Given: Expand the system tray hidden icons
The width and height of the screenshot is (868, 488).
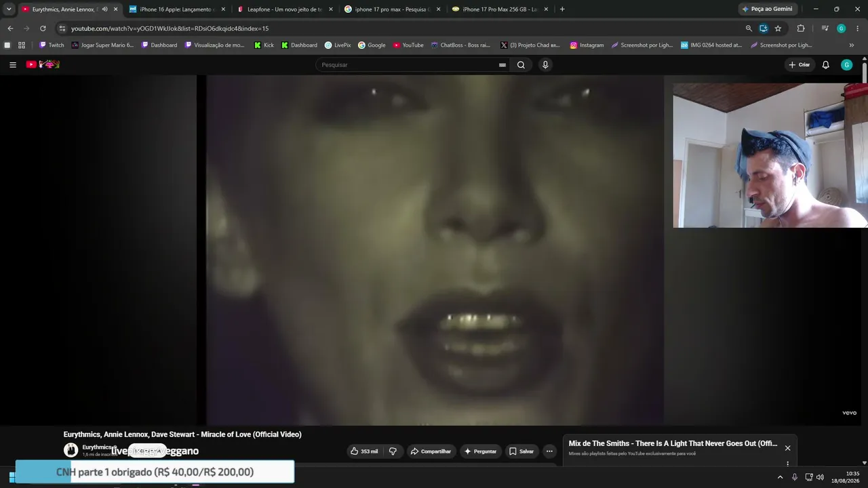Looking at the screenshot, I should click(780, 477).
